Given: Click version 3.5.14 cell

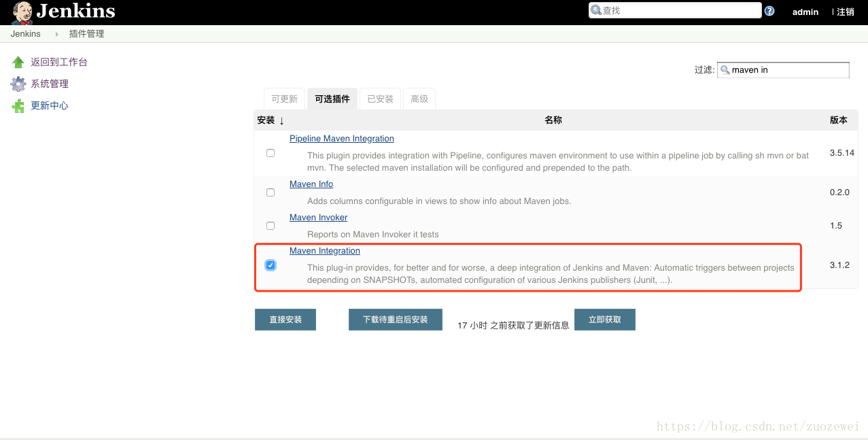Looking at the screenshot, I should 842,153.
